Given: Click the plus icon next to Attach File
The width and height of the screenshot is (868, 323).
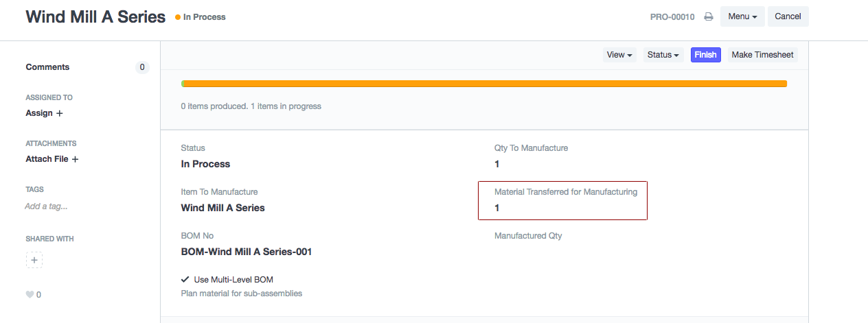Looking at the screenshot, I should click(x=75, y=159).
